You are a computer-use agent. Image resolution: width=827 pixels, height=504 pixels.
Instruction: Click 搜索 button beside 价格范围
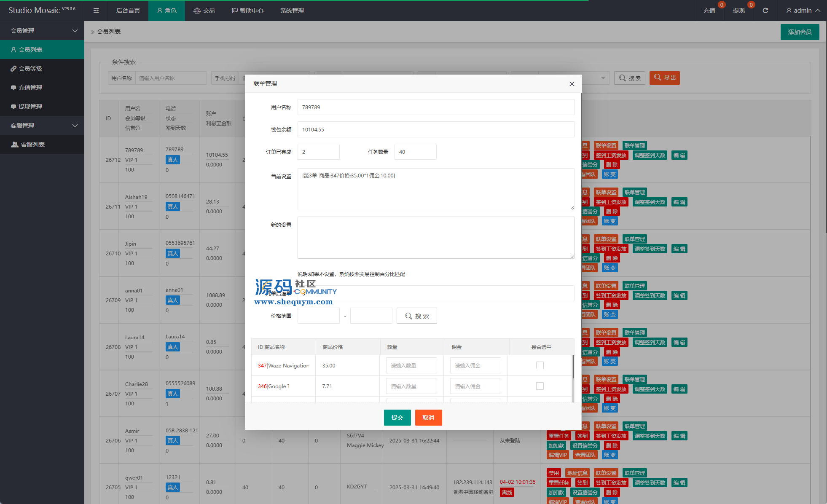click(x=416, y=316)
